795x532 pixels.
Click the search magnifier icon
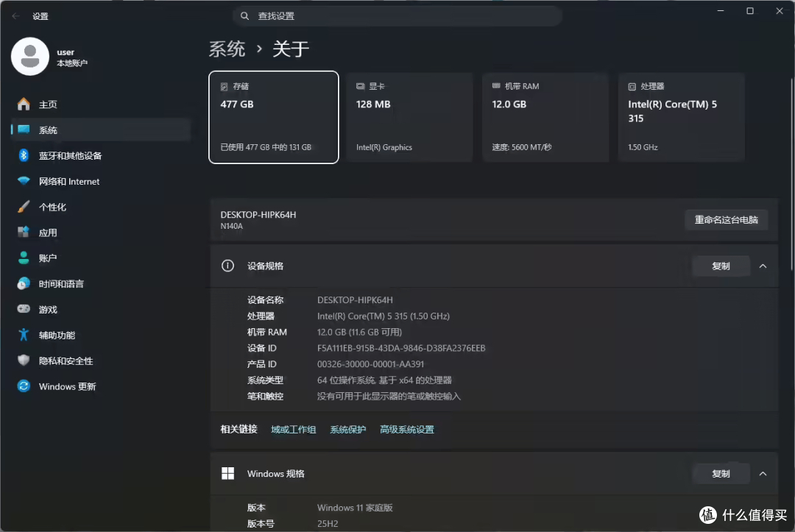point(244,16)
